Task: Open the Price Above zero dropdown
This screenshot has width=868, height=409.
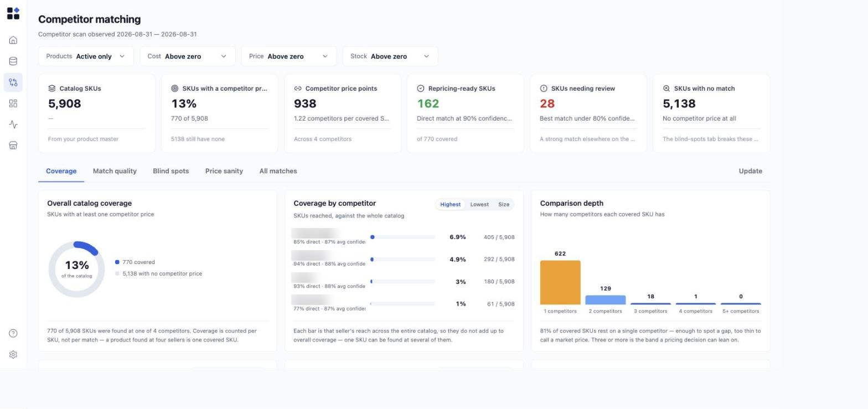Action: pos(289,56)
